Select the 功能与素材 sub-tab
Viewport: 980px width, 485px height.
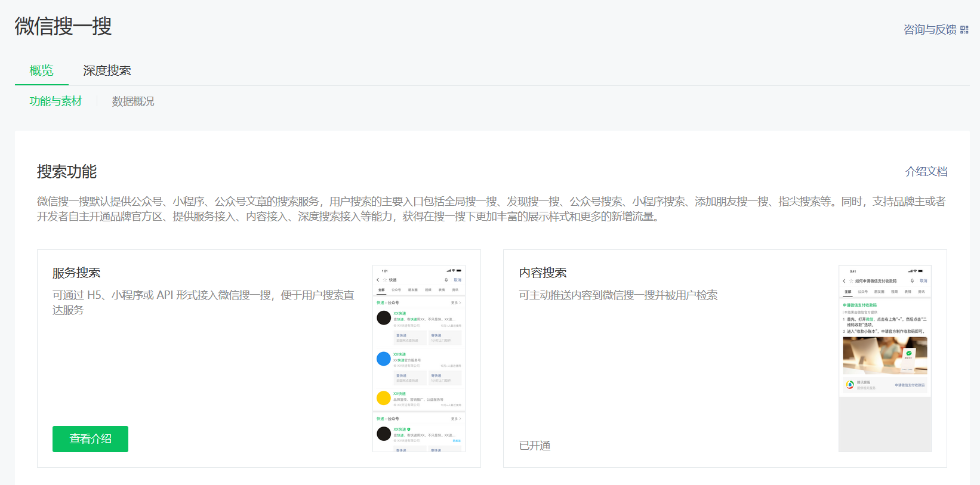coord(56,101)
